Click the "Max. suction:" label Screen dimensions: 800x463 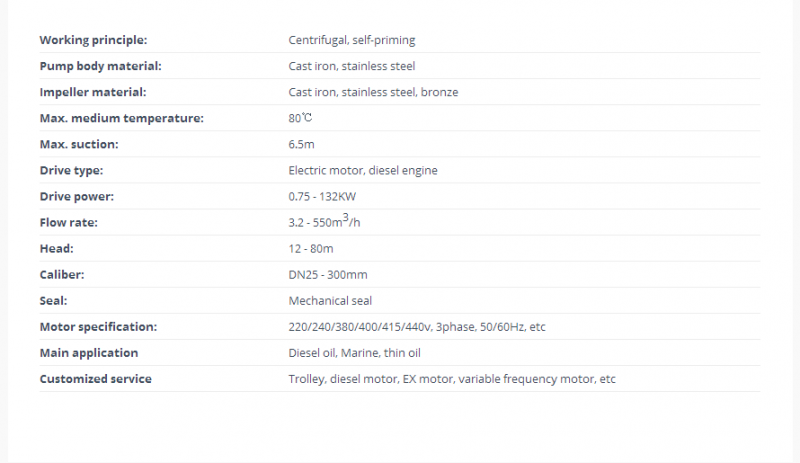[x=79, y=144]
